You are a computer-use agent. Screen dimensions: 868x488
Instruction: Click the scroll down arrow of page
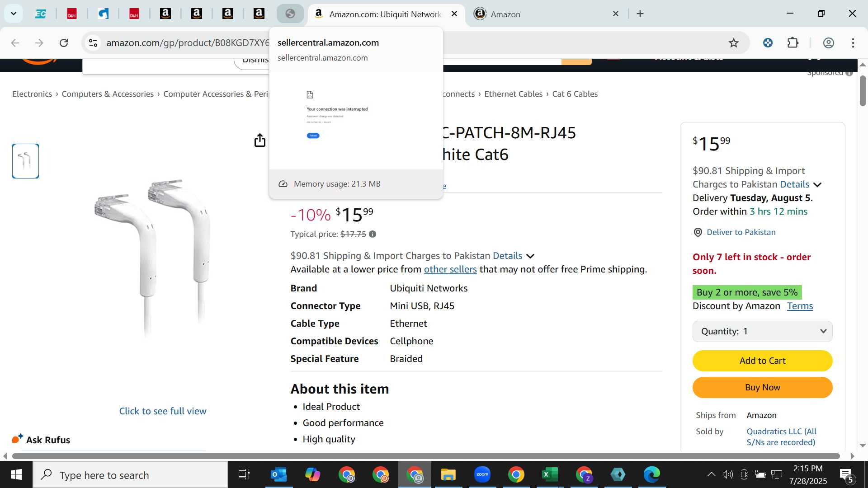863,446
